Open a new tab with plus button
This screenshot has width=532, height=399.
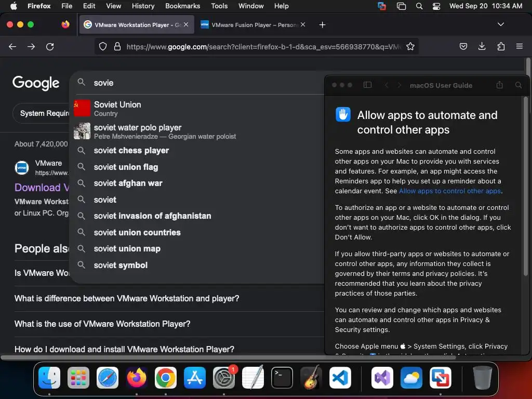322,25
